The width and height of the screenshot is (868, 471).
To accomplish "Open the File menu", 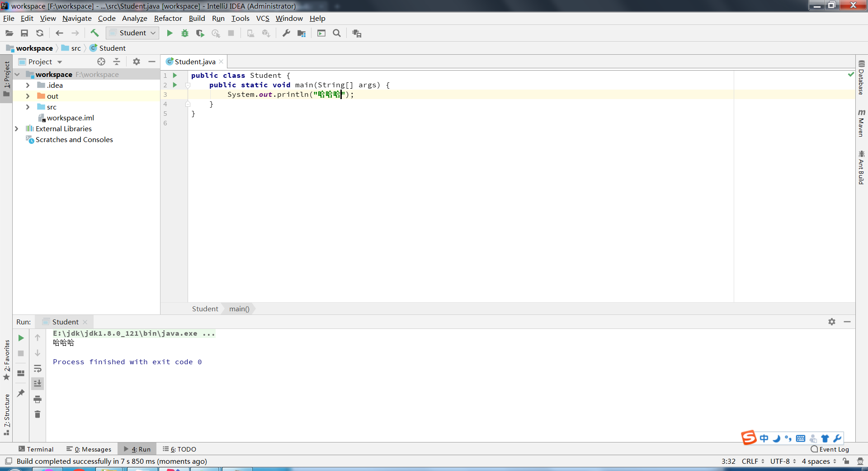I will click(9, 18).
